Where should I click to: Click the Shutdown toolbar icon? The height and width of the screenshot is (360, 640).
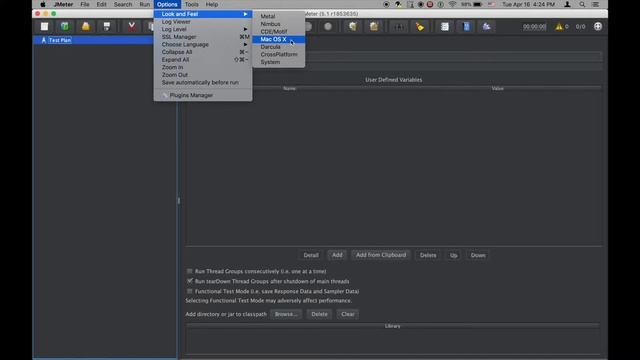point(328,27)
